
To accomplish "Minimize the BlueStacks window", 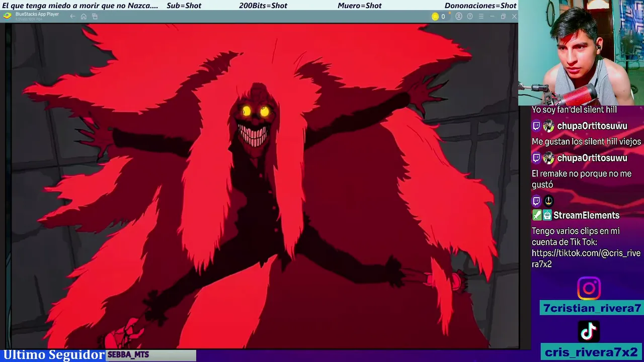I will tap(492, 17).
